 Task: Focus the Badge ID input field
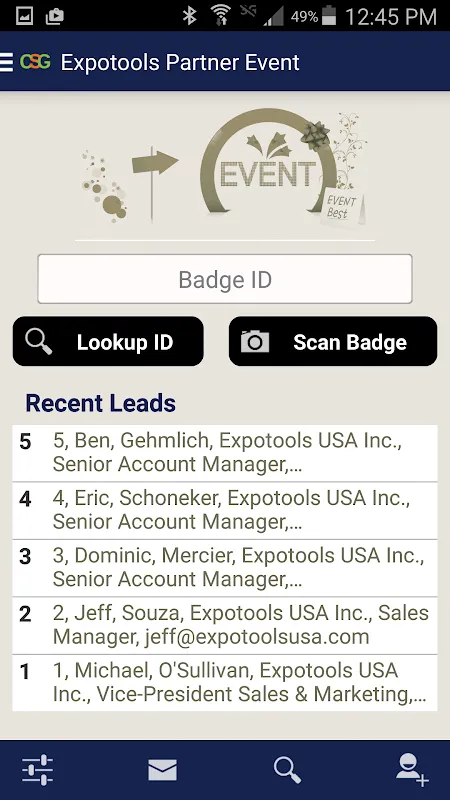point(225,279)
